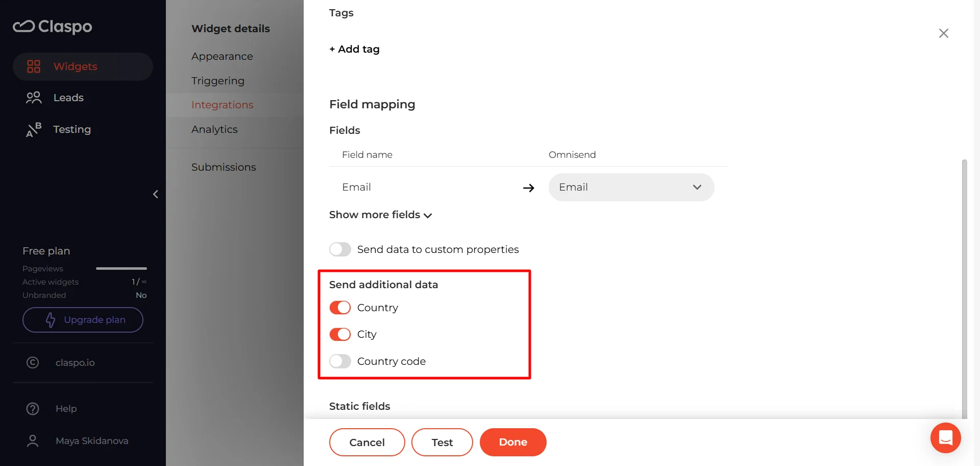Enable Send data to custom properties
980x466 pixels.
click(x=340, y=249)
